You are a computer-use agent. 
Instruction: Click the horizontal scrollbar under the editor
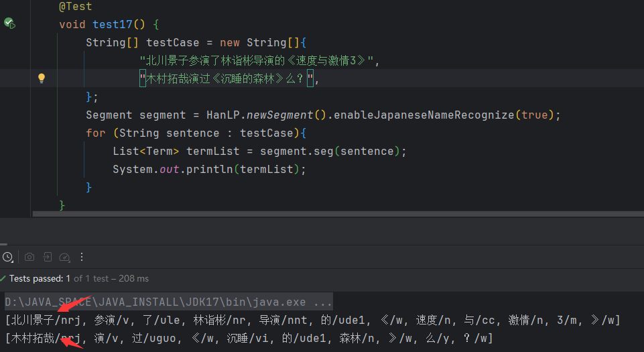coord(338,214)
